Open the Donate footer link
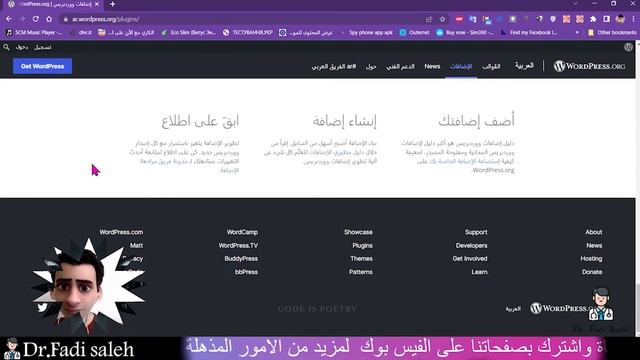This screenshot has width=640, height=360. click(592, 272)
